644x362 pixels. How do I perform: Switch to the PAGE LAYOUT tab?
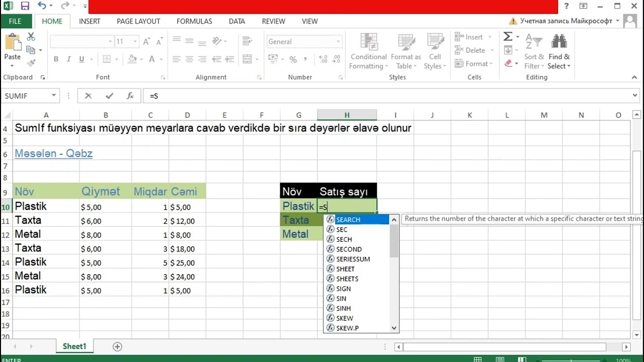pos(138,21)
